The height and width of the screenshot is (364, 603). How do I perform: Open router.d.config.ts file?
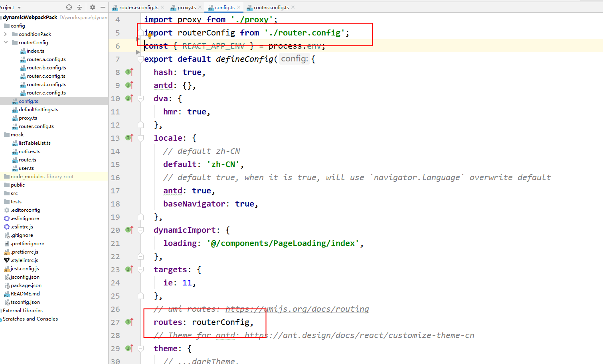point(46,85)
